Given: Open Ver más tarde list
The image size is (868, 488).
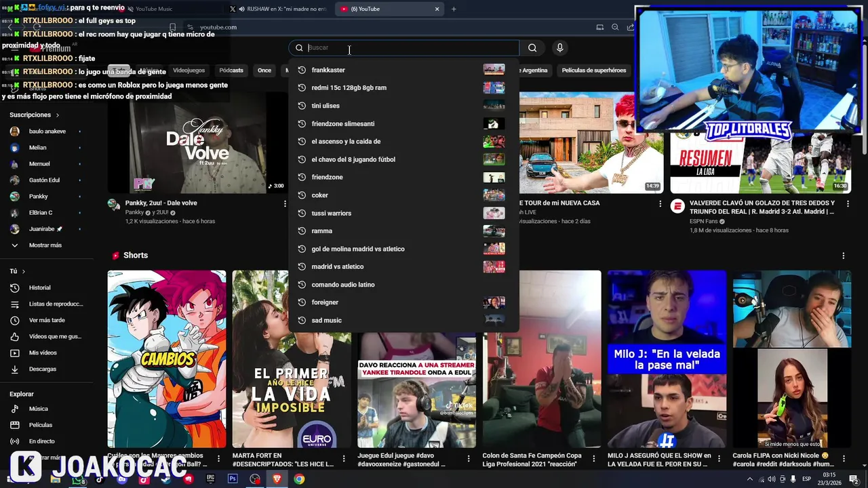Looking at the screenshot, I should coord(47,320).
